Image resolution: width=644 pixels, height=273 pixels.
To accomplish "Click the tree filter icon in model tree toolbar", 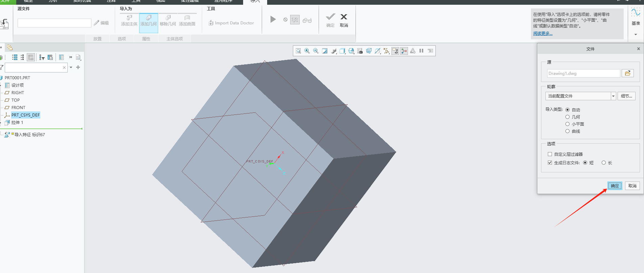I will pos(42,58).
